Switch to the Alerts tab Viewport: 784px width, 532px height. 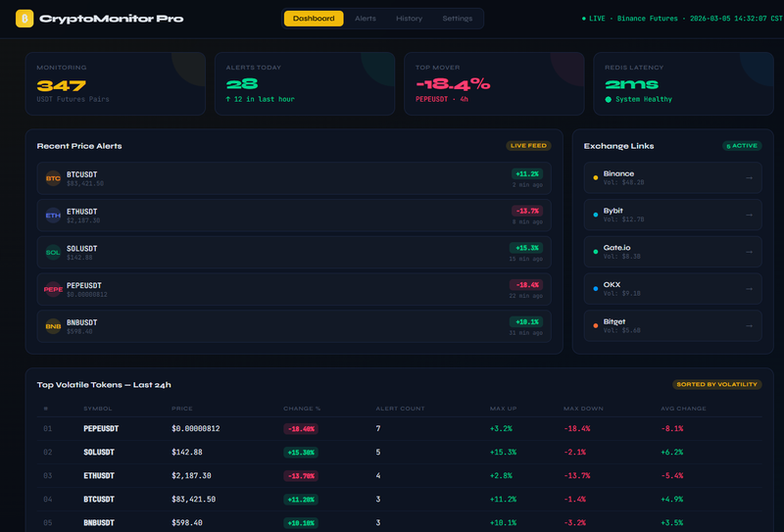click(366, 19)
